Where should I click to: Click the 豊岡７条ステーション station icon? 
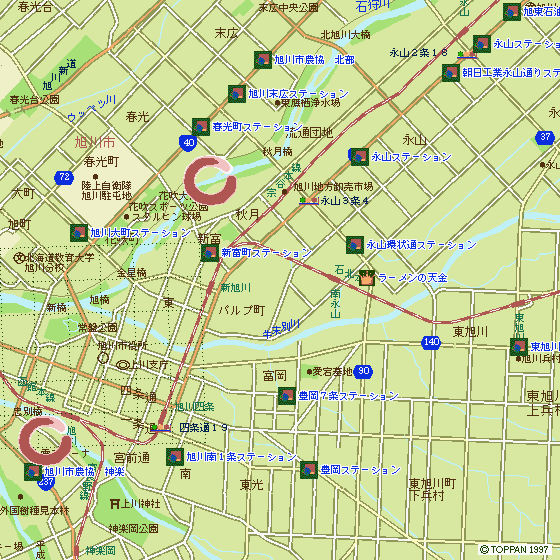[x=287, y=396]
